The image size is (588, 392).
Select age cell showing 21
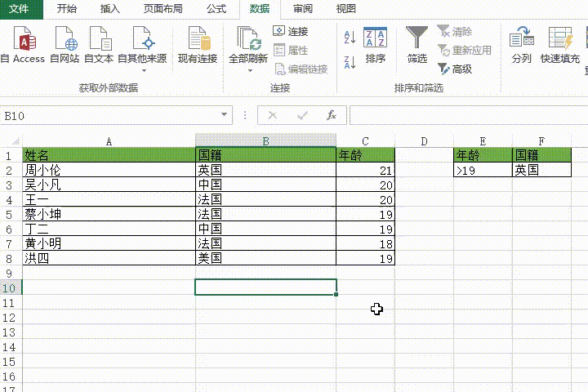coord(365,170)
